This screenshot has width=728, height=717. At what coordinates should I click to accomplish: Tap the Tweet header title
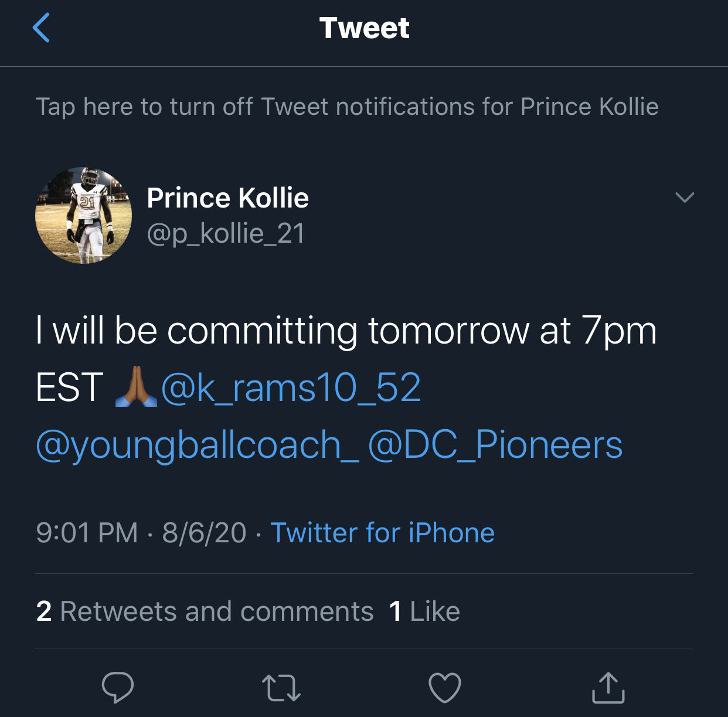(x=364, y=28)
